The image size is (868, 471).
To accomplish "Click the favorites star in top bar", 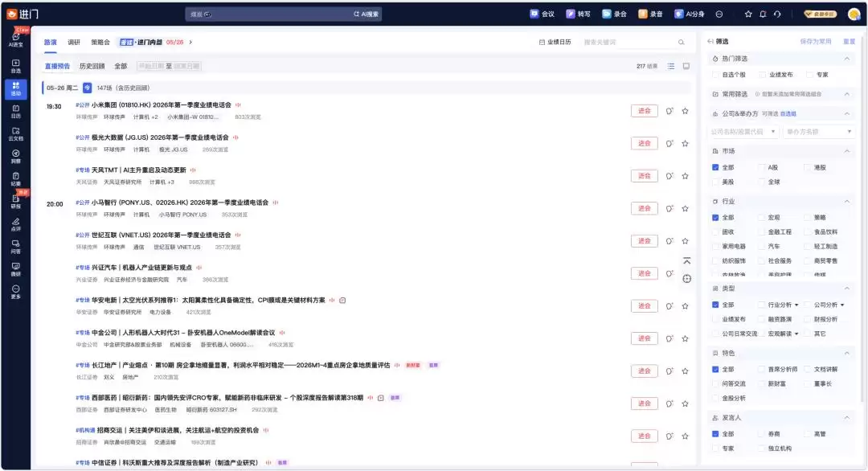I will pos(748,14).
